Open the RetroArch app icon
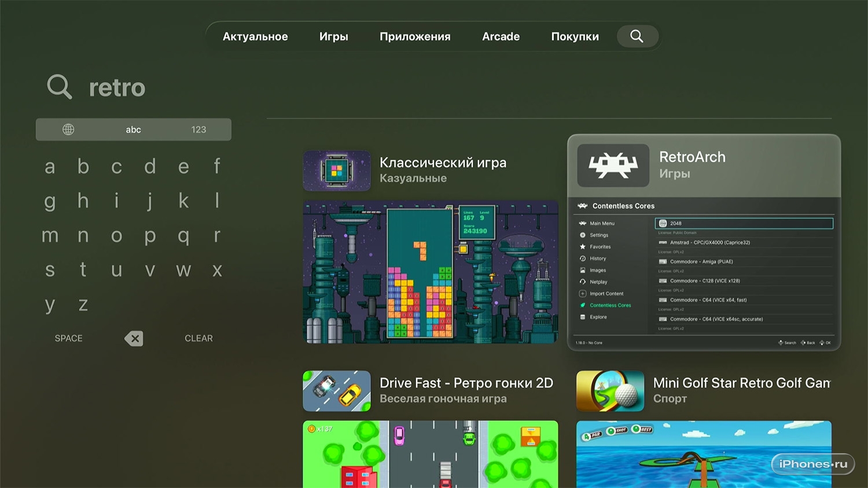Image resolution: width=868 pixels, height=488 pixels. 613,165
